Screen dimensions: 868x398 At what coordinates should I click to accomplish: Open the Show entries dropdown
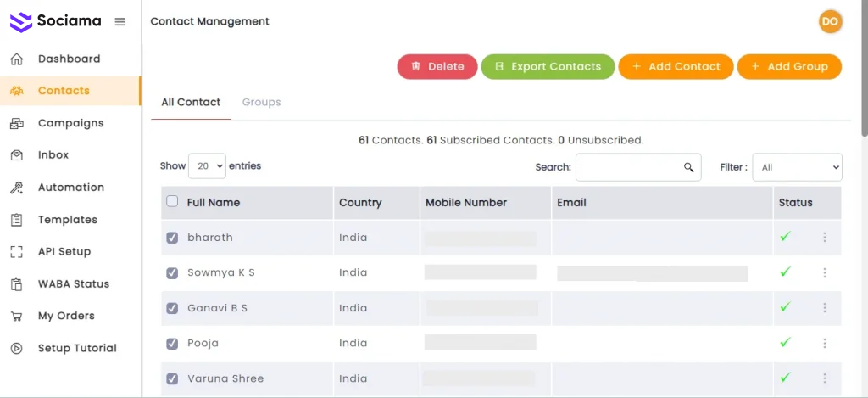(207, 166)
